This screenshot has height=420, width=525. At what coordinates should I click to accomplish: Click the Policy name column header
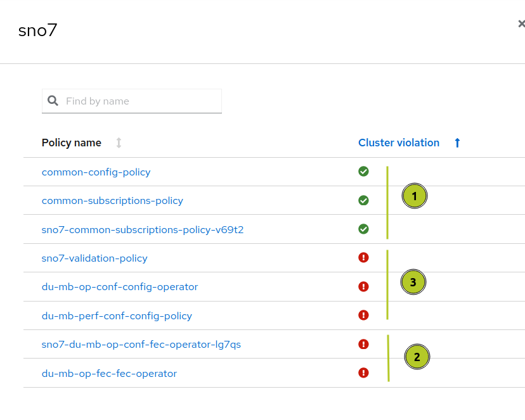coord(72,143)
